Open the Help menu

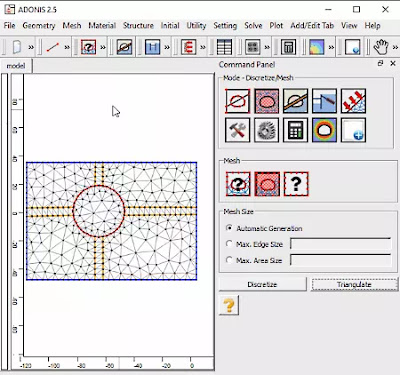tap(372, 26)
